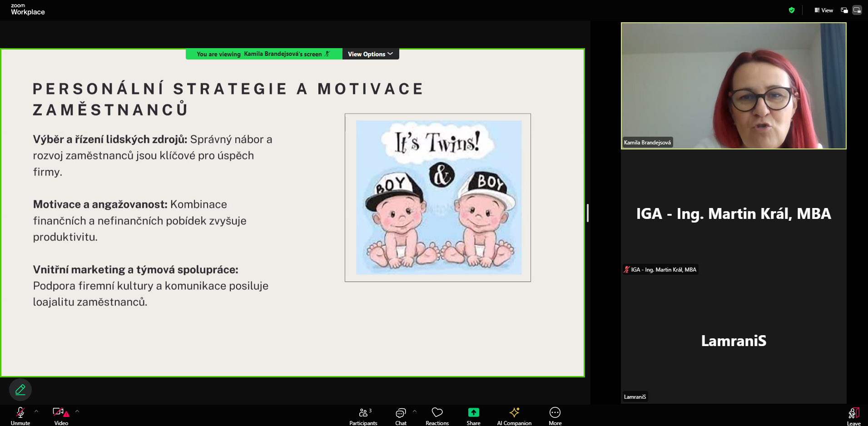Click the green Share screen icon
Image resolution: width=868 pixels, height=426 pixels.
pyautogui.click(x=473, y=412)
